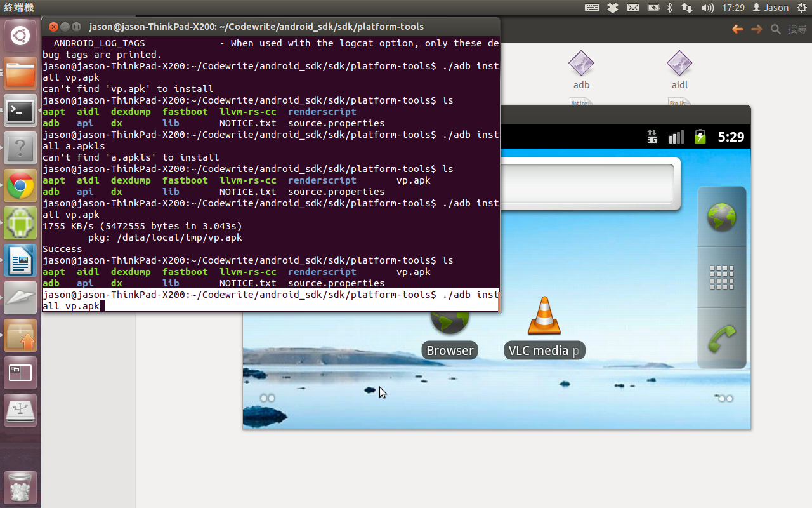This screenshot has height=508, width=812.
Task: Open the emulator app drawer grid
Action: pos(721,277)
